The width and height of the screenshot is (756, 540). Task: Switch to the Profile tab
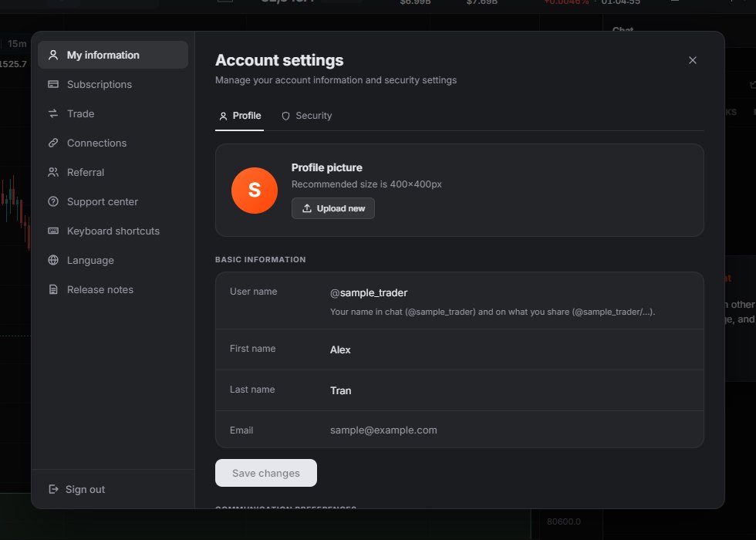pyautogui.click(x=240, y=116)
